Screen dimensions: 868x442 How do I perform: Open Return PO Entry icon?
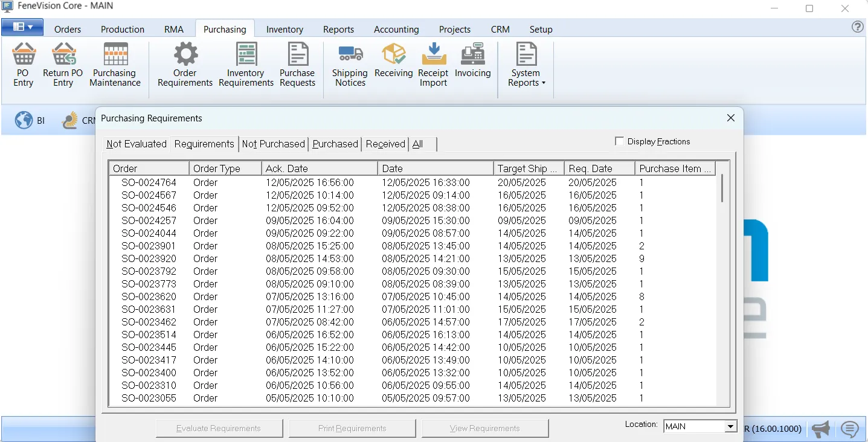click(x=63, y=54)
